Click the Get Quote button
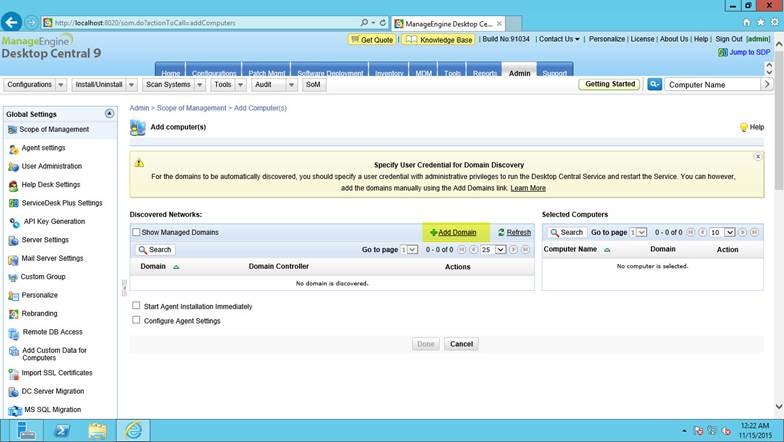Image resolution: width=784 pixels, height=442 pixels. (x=373, y=40)
